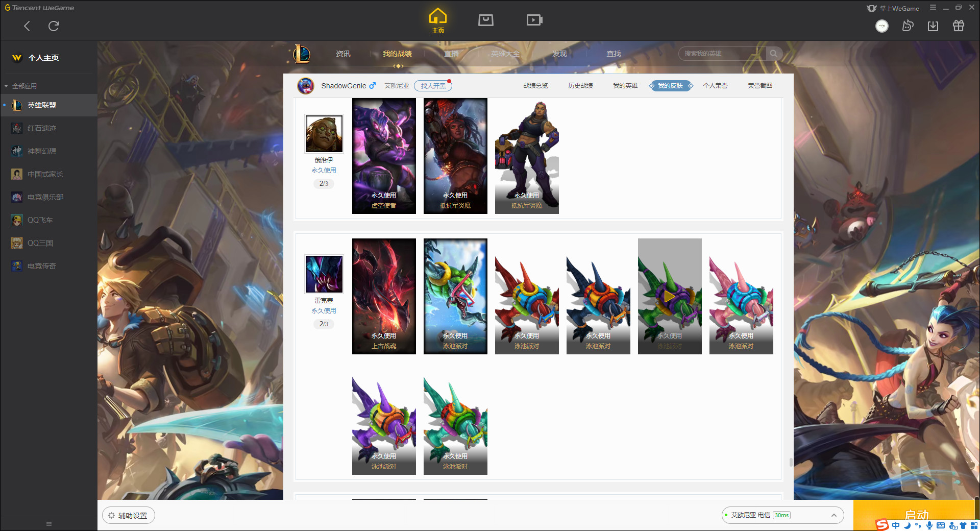Open the 个人荣誉 sub-tab

point(715,86)
